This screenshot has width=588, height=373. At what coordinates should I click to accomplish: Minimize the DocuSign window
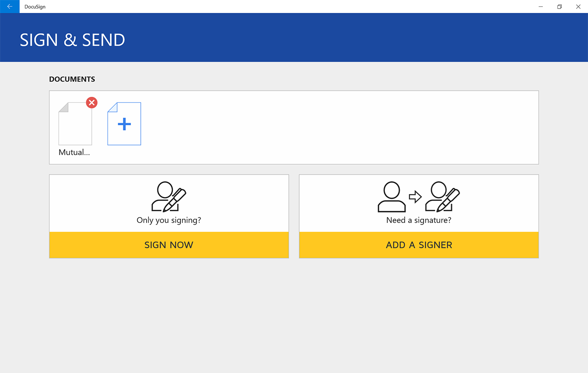click(541, 6)
